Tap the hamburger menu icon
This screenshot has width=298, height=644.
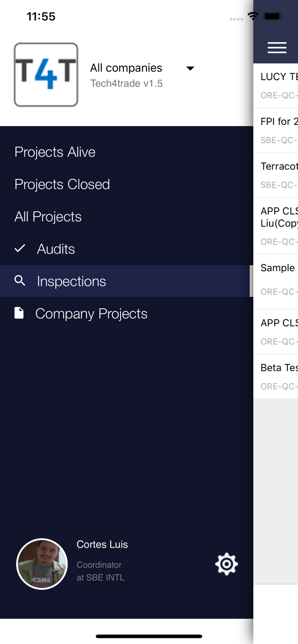[276, 47]
